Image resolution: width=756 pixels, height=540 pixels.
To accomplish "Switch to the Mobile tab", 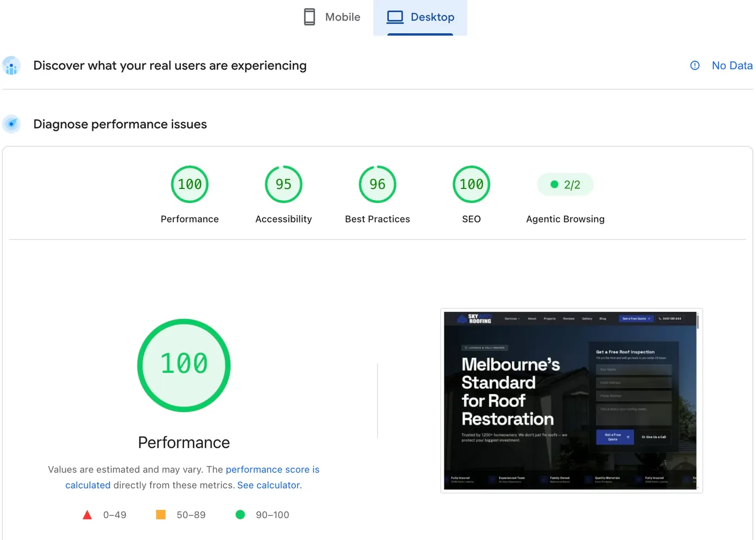I will 332,17.
